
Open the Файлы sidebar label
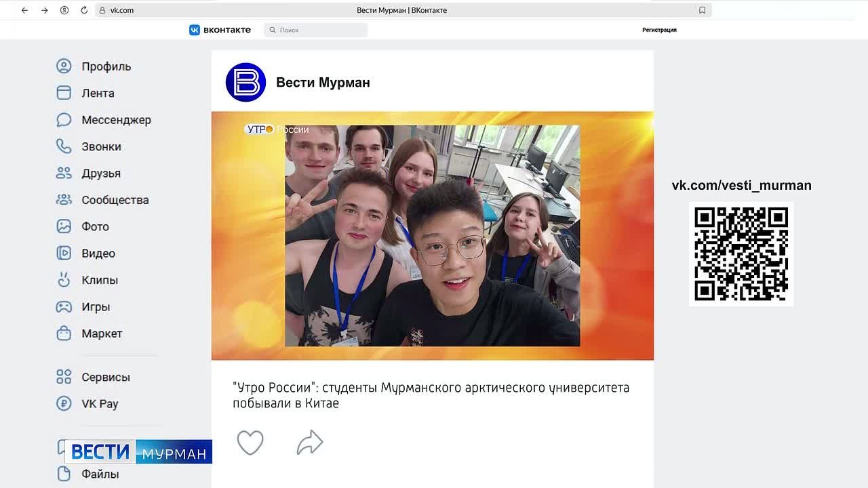point(100,474)
